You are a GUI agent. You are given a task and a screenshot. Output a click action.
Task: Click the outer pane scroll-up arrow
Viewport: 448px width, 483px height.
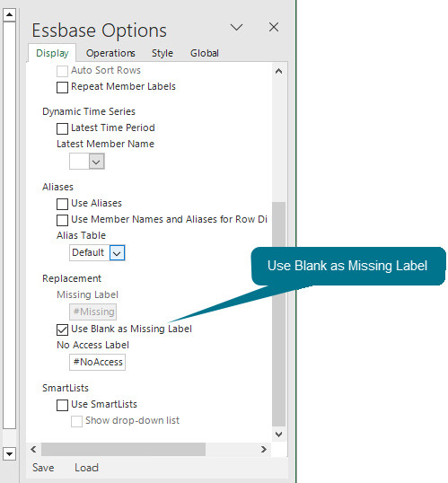coord(10,14)
